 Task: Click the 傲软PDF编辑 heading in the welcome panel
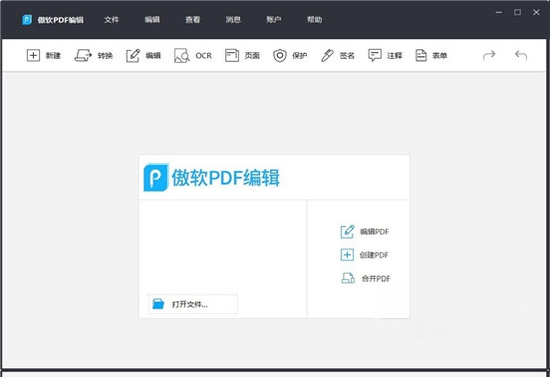click(x=226, y=177)
